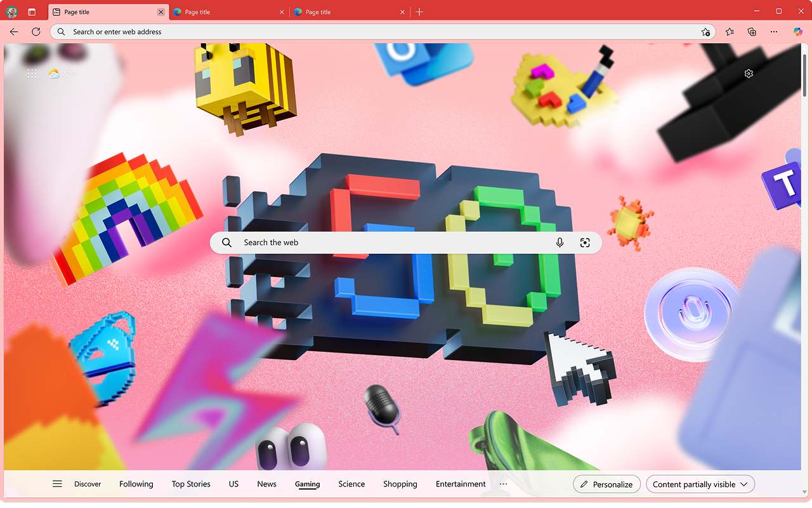Open visual search camera icon
This screenshot has height=508, width=812.
[x=585, y=243]
